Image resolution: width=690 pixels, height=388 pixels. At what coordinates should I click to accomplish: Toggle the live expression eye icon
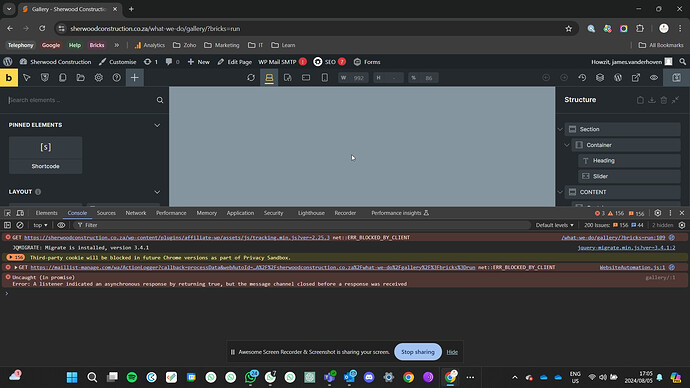pos(61,225)
